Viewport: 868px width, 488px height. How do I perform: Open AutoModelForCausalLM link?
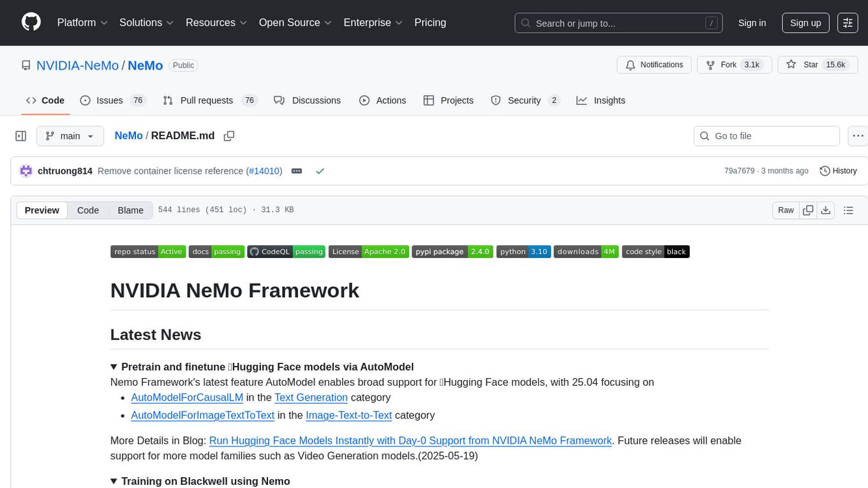[187, 397]
